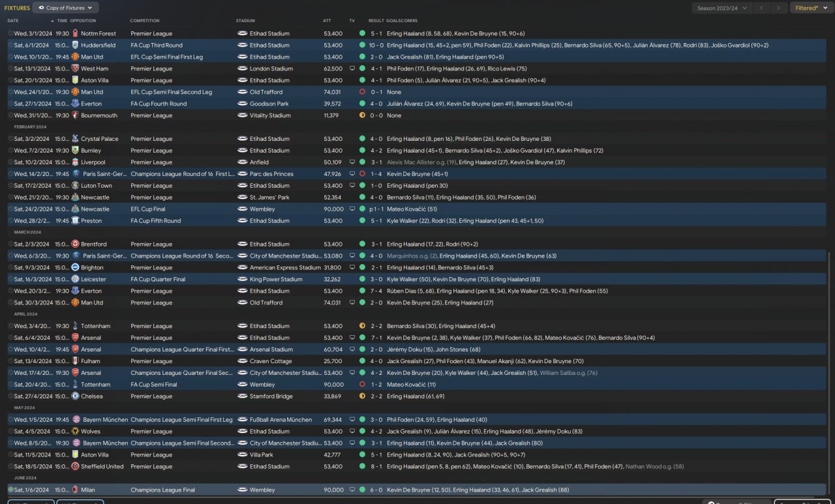Select the Crystal Palace club badge

click(76, 139)
